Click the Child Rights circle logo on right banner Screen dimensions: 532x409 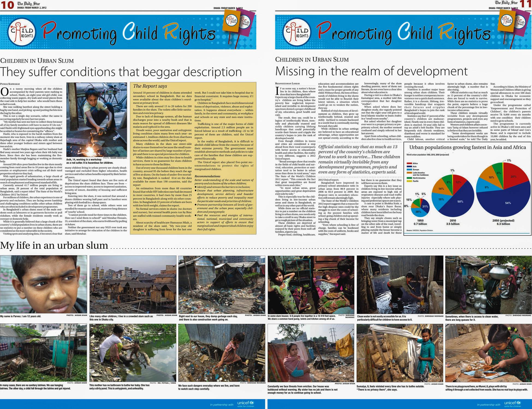(x=298, y=32)
